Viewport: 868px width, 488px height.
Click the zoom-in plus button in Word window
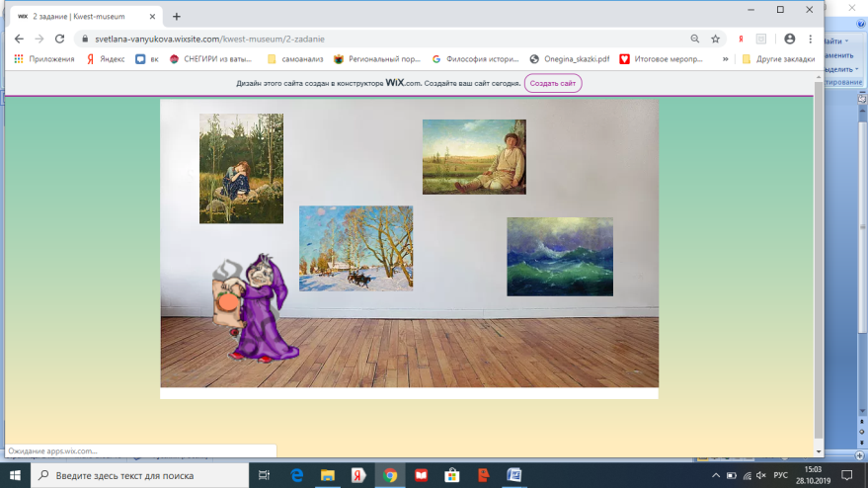[860, 455]
